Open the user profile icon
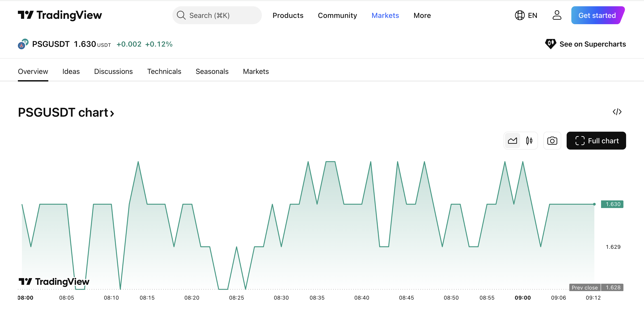Screen dimensions: 644x309 [557, 15]
